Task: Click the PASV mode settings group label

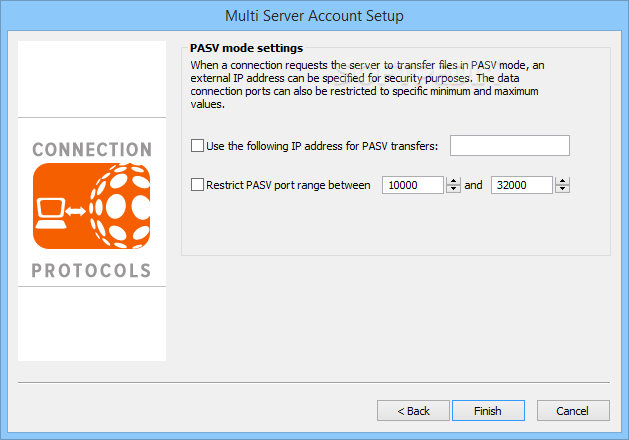Action: coord(246,48)
